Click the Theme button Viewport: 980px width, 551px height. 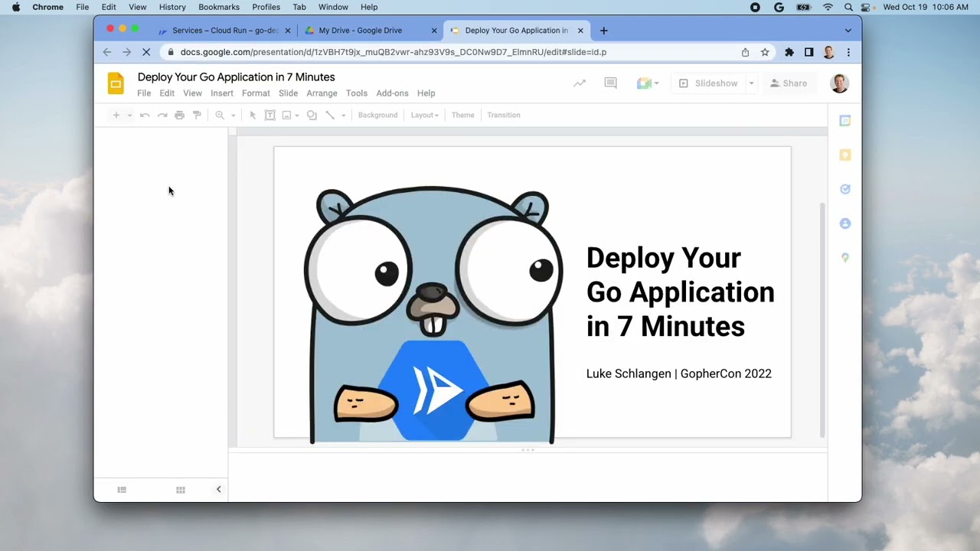coord(462,115)
